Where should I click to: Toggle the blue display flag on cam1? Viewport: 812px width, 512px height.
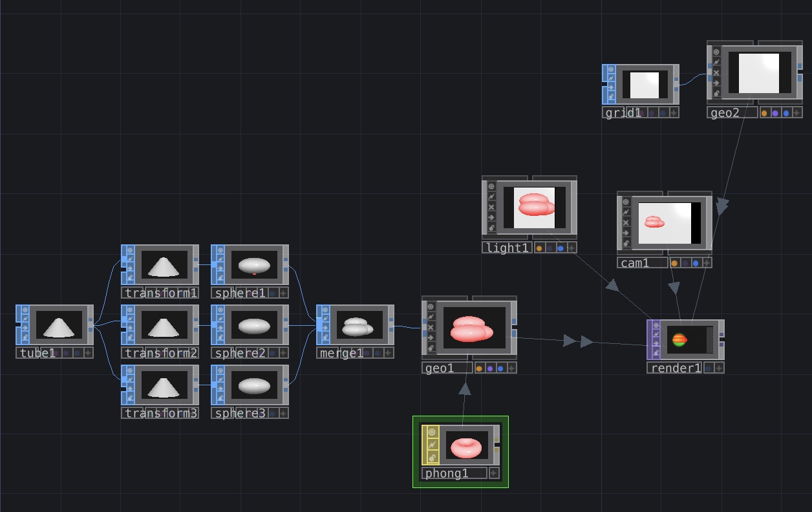pos(696,263)
